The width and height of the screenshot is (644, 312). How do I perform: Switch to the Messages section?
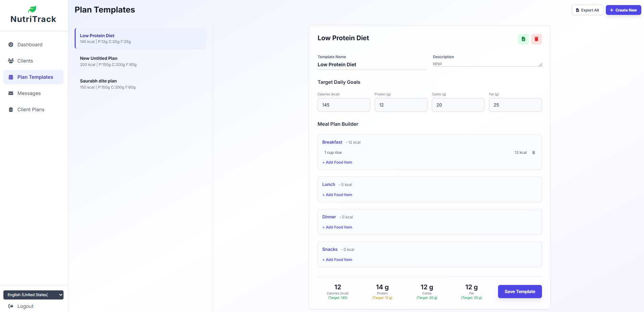point(29,93)
